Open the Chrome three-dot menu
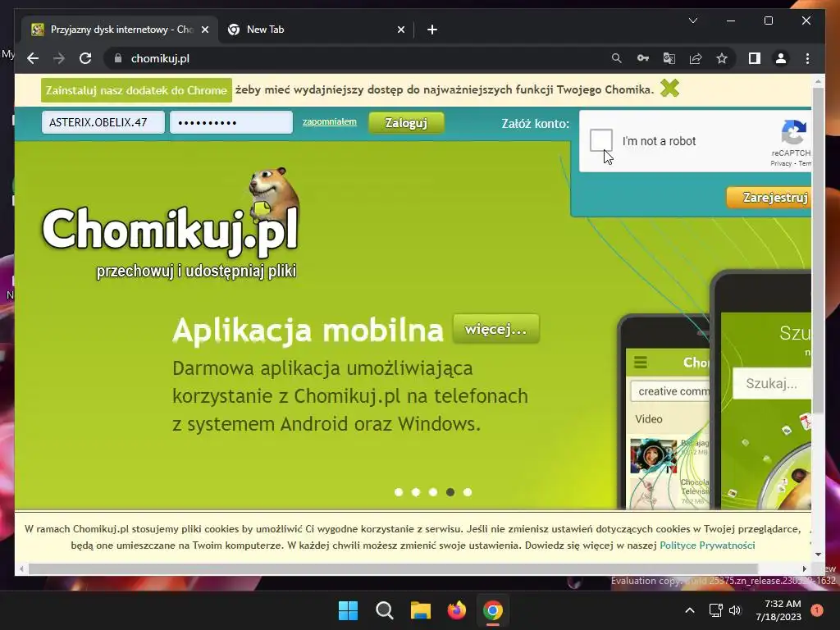This screenshot has width=840, height=630. [807, 58]
